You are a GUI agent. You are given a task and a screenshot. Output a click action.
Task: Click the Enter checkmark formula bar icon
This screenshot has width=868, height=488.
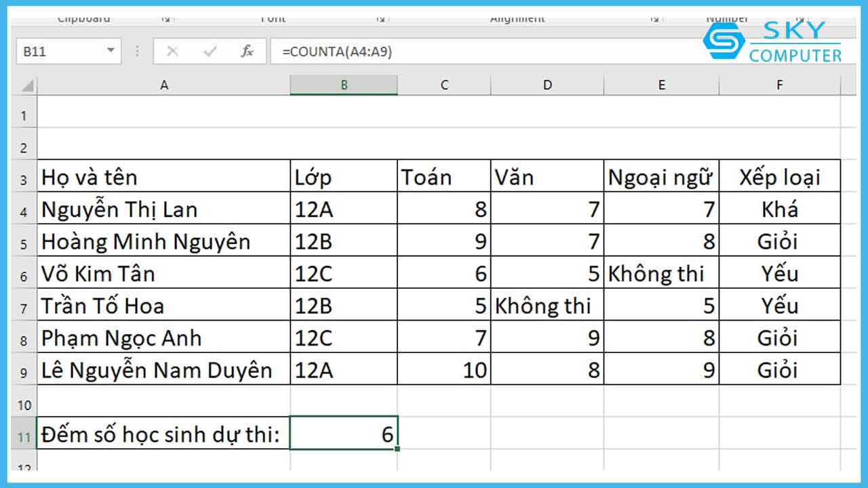coord(210,52)
